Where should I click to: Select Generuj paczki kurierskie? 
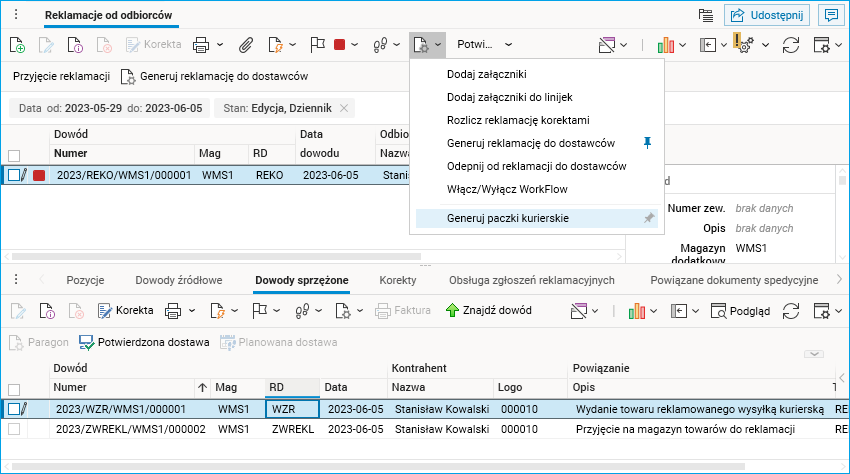point(537,218)
